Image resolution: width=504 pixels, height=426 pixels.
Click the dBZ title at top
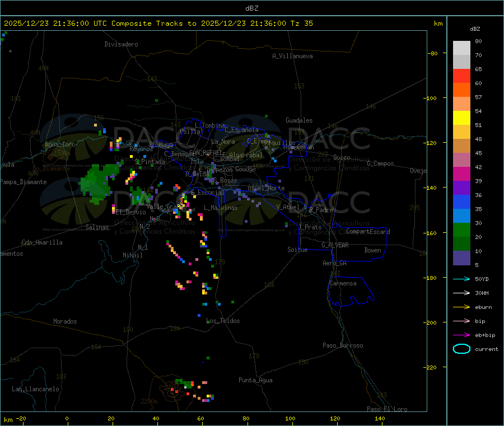[x=251, y=8]
